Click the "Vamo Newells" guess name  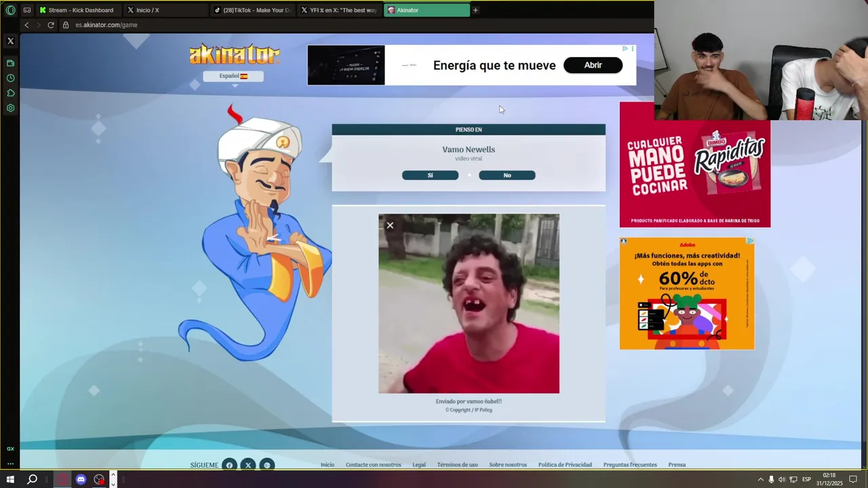coord(469,150)
